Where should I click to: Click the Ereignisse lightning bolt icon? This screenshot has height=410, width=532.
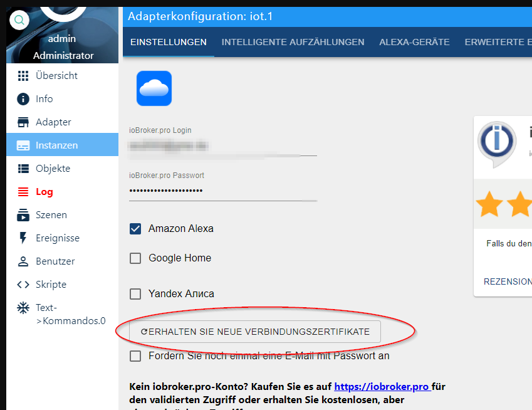[x=23, y=238]
